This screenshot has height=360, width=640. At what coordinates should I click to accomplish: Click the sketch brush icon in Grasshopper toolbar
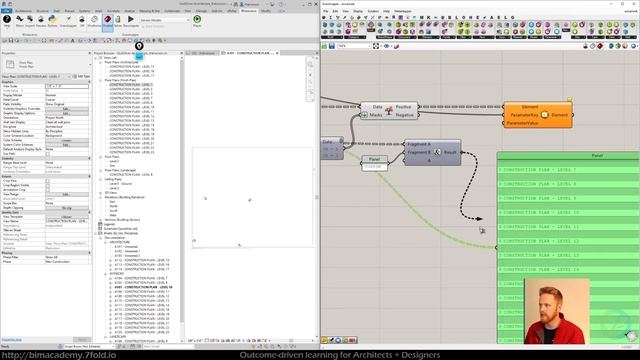[396, 46]
